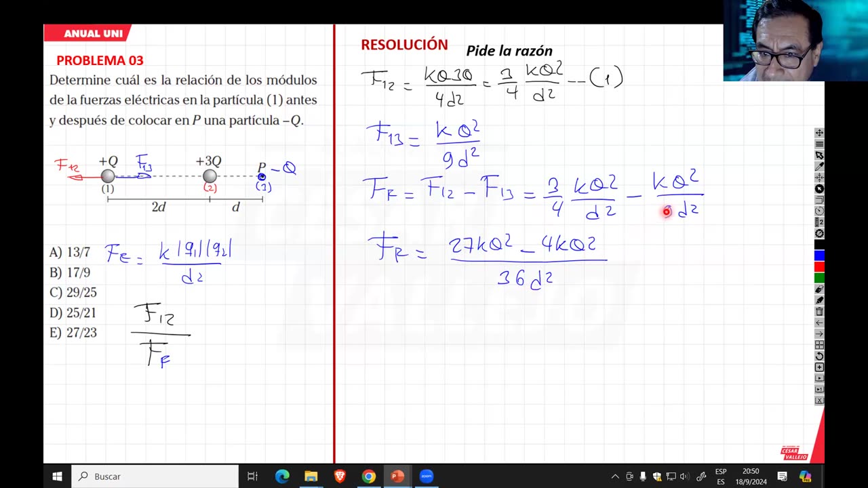Screen dimensions: 868x488
Task: Choose the green pen color swatch
Action: [819, 278]
